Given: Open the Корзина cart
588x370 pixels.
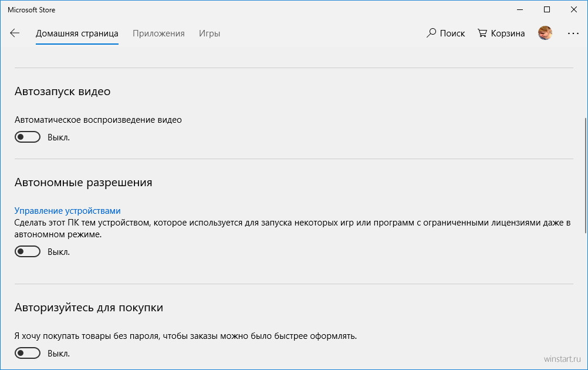Looking at the screenshot, I should [x=501, y=33].
